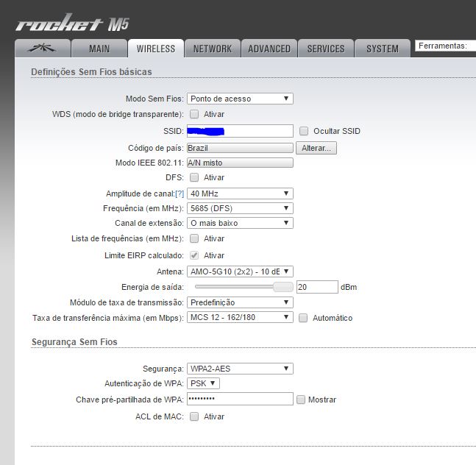Viewport: 476px width, 465px height.
Task: Enable WDS transparent bridge checkbox
Action: click(x=194, y=114)
